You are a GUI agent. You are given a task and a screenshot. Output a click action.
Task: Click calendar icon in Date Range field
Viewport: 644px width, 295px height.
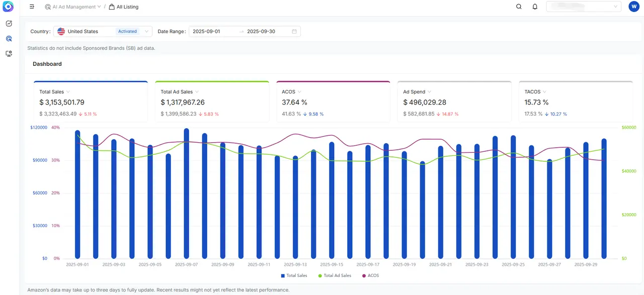[x=294, y=31]
